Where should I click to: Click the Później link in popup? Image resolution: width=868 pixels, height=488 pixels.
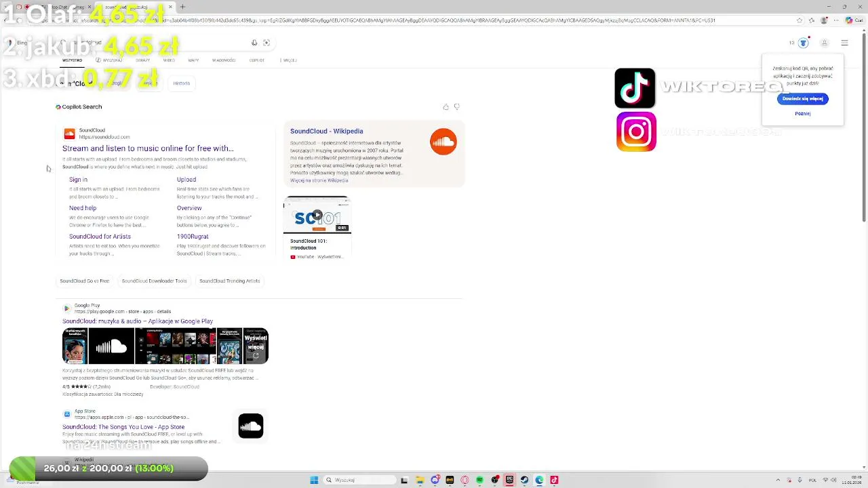[x=803, y=114]
